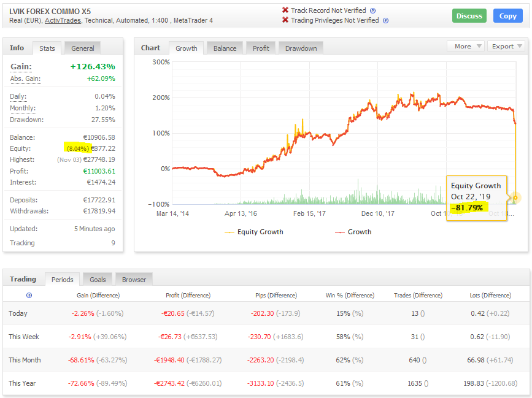This screenshot has height=398, width=532.
Task: Toggle the Equity Growth legend series
Action: click(254, 232)
